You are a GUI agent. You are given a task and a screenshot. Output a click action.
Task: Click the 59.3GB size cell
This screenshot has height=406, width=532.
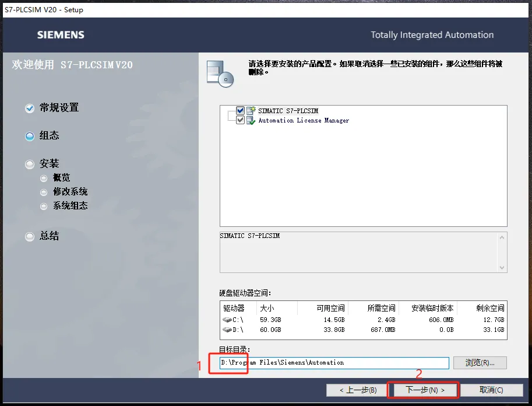pyautogui.click(x=270, y=320)
